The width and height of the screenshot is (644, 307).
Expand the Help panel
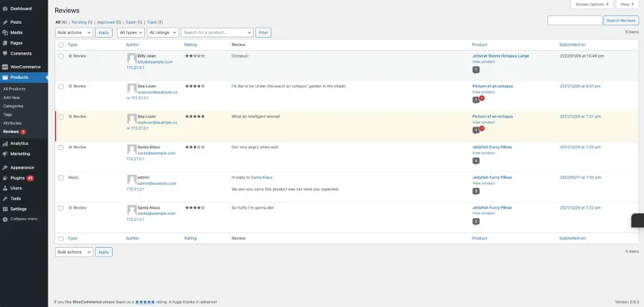pos(627,4)
